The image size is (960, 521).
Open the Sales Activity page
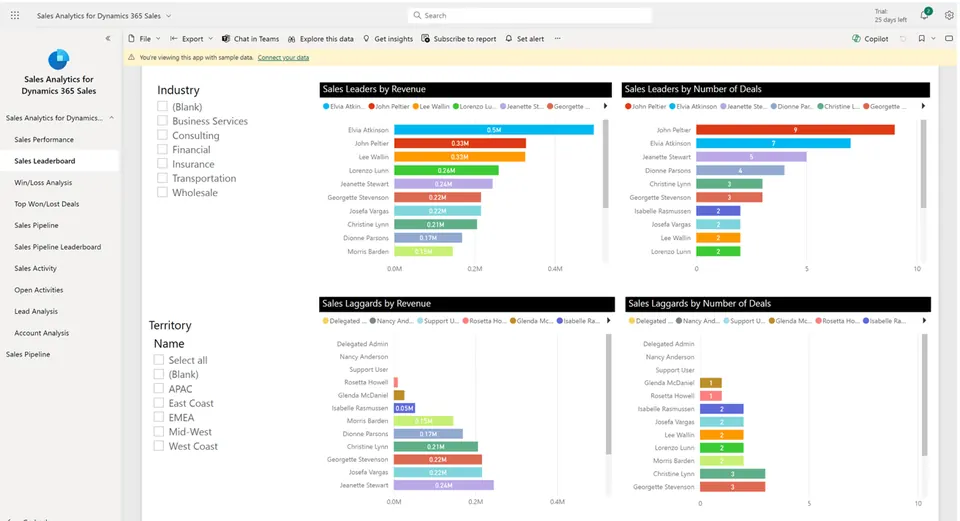click(36, 268)
